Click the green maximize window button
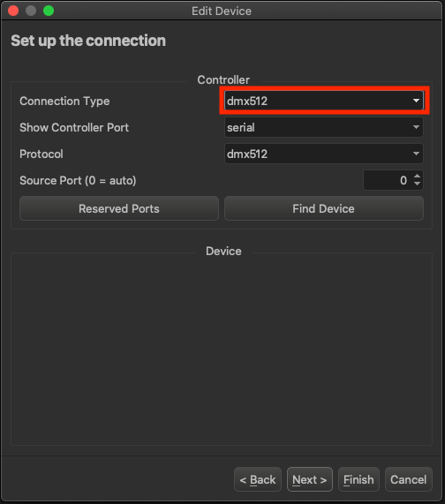Image resolution: width=445 pixels, height=504 pixels. 49,11
